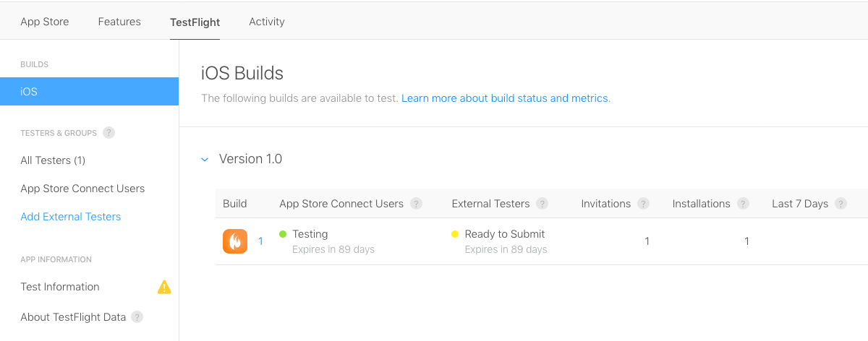This screenshot has width=868, height=341.
Task: Click Add External Testers link
Action: pyautogui.click(x=71, y=217)
